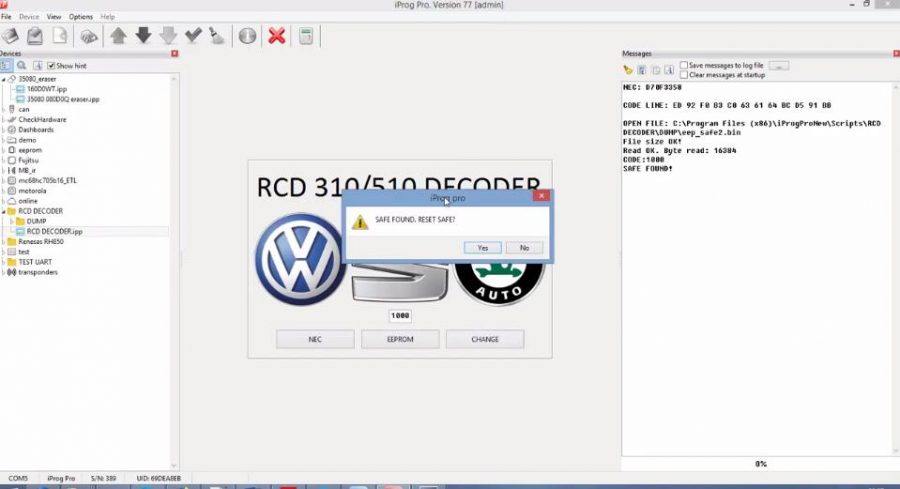
Task: Click the broom erase toolbar icon
Action: 217,36
